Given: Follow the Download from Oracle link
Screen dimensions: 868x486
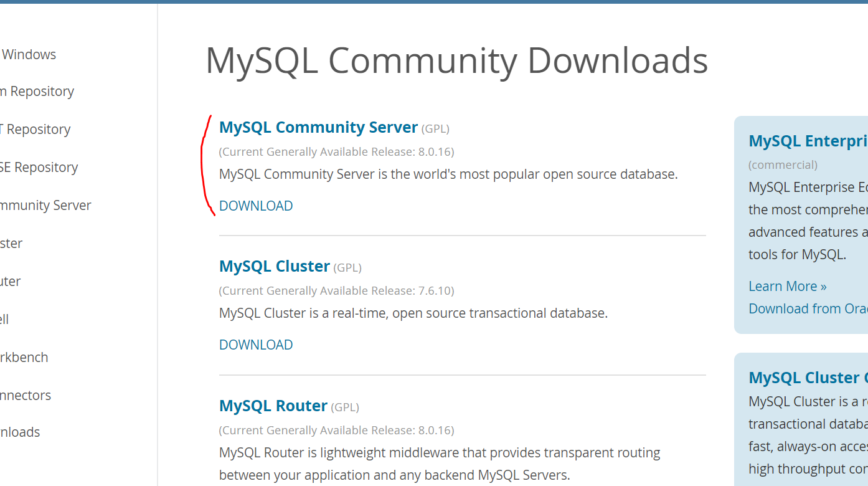Looking at the screenshot, I should coord(808,308).
